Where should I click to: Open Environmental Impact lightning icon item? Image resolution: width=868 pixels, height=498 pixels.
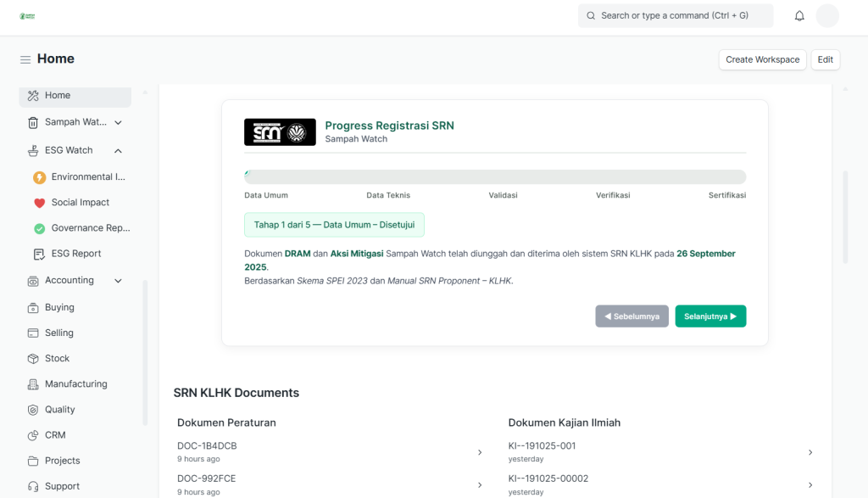pyautogui.click(x=40, y=177)
